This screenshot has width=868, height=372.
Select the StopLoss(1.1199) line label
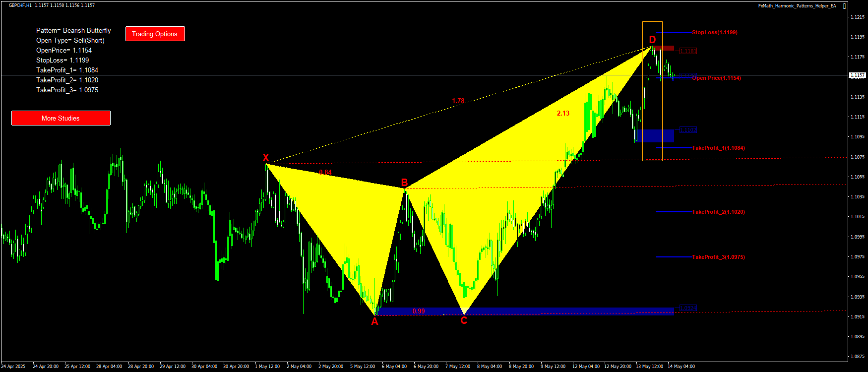point(714,33)
